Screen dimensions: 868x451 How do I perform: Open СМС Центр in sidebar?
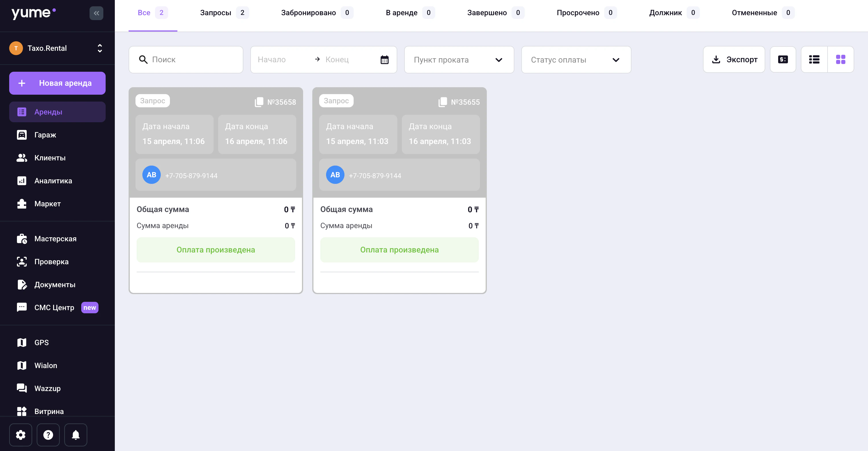point(54,308)
